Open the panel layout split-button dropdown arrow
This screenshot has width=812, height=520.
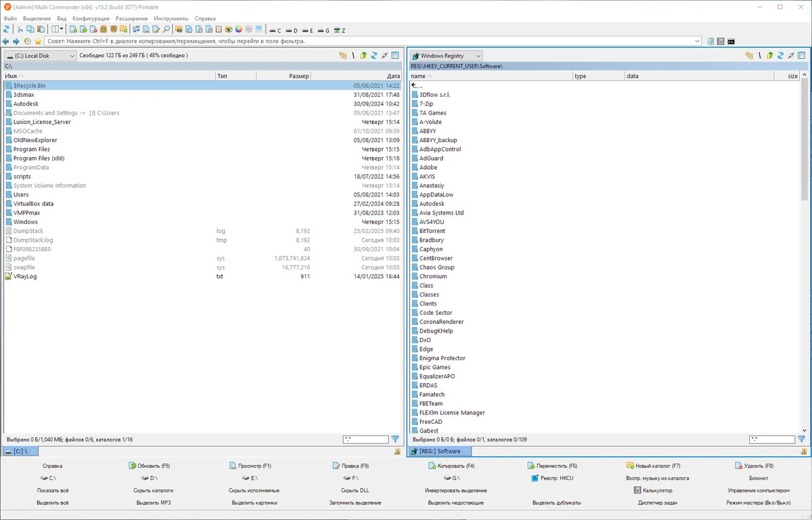tap(63, 29)
